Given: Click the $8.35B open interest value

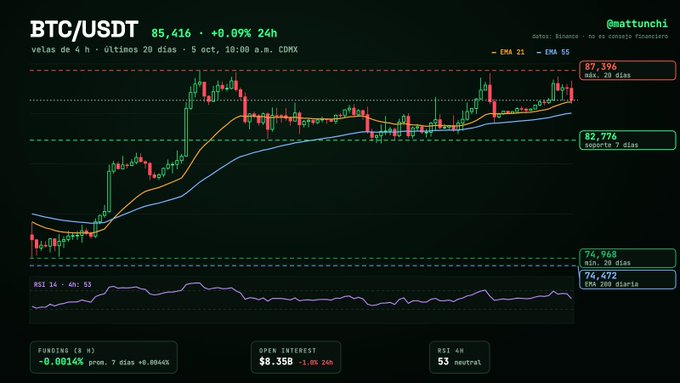Looking at the screenshot, I should pyautogui.click(x=276, y=362).
